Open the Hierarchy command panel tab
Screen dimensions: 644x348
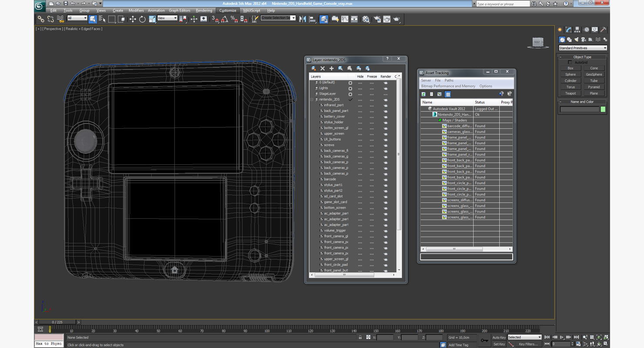577,30
